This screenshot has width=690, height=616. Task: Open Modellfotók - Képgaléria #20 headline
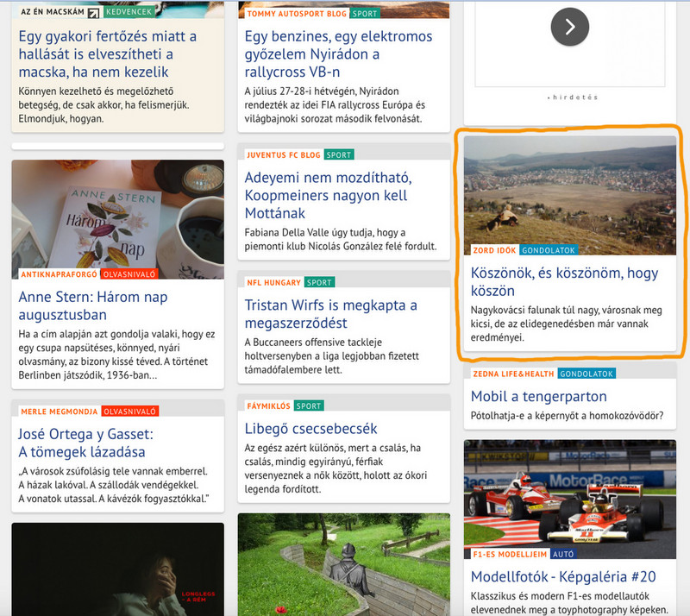(x=563, y=576)
